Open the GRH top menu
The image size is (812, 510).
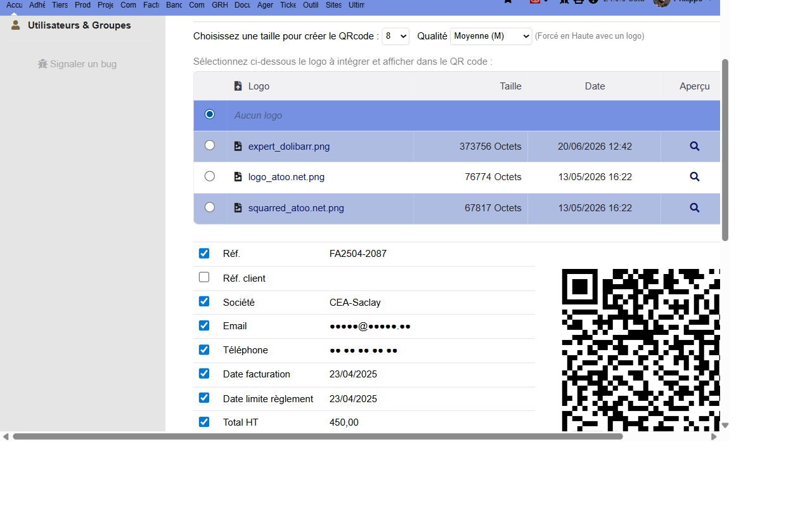pyautogui.click(x=220, y=5)
